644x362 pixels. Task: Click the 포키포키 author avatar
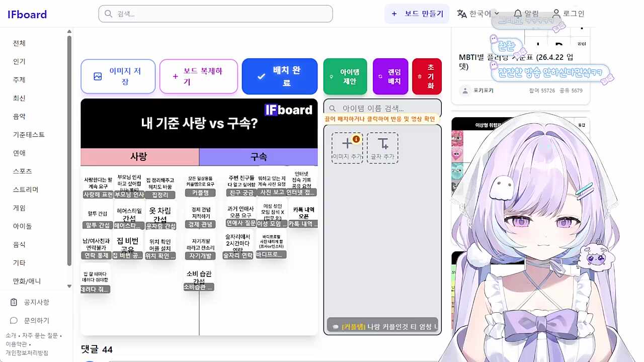465,90
